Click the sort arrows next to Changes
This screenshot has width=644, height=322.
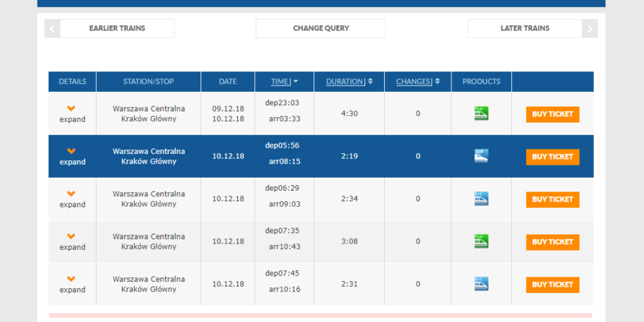click(437, 82)
